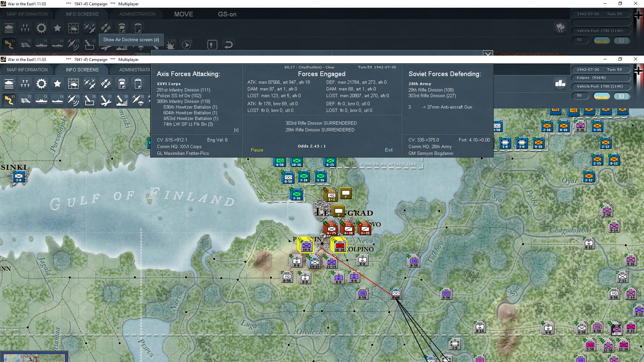Screen dimensions: 644x362
Task: Pause the combat resolution display
Action: (x=257, y=150)
